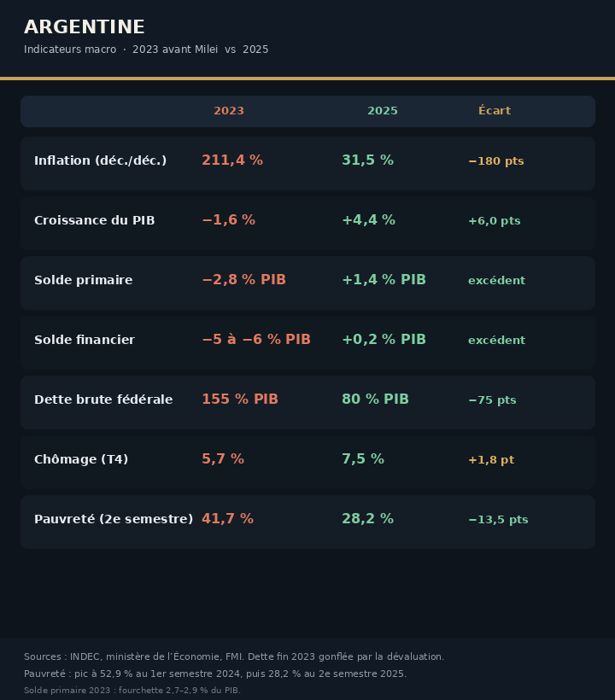Click the Solde primaire row label
This screenshot has width=615, height=700.
84,280
